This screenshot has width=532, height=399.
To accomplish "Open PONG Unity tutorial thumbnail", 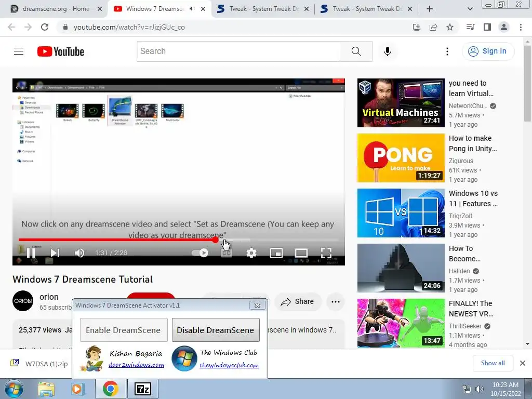I will coord(401,158).
